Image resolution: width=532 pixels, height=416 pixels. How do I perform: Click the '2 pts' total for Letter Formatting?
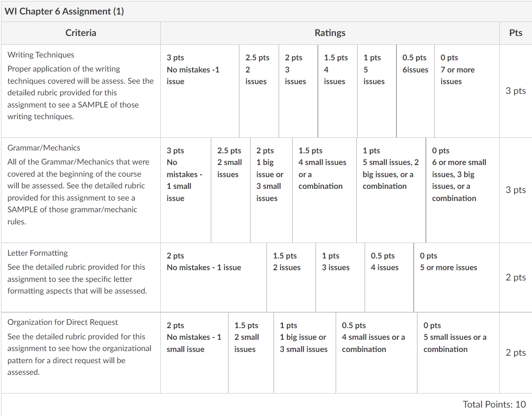[516, 277]
